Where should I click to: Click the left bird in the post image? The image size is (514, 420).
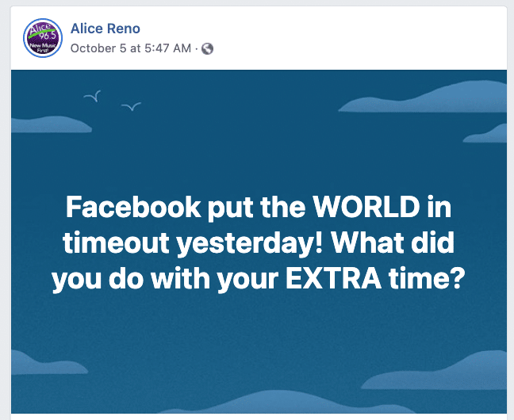[x=93, y=97]
